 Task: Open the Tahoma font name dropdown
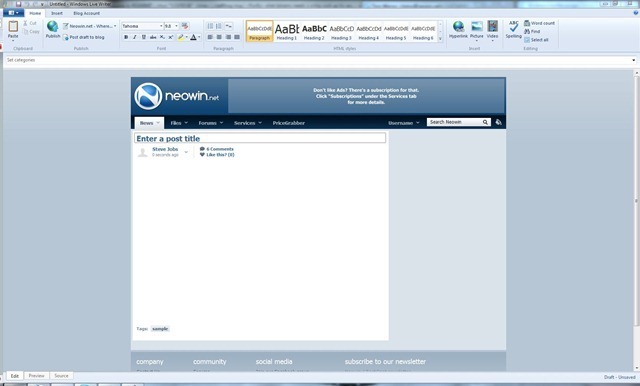[x=143, y=26]
